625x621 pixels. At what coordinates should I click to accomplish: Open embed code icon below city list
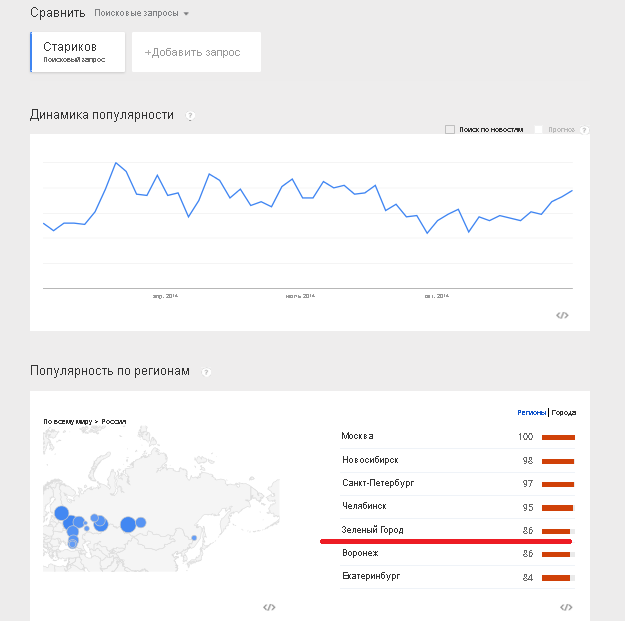click(x=566, y=606)
